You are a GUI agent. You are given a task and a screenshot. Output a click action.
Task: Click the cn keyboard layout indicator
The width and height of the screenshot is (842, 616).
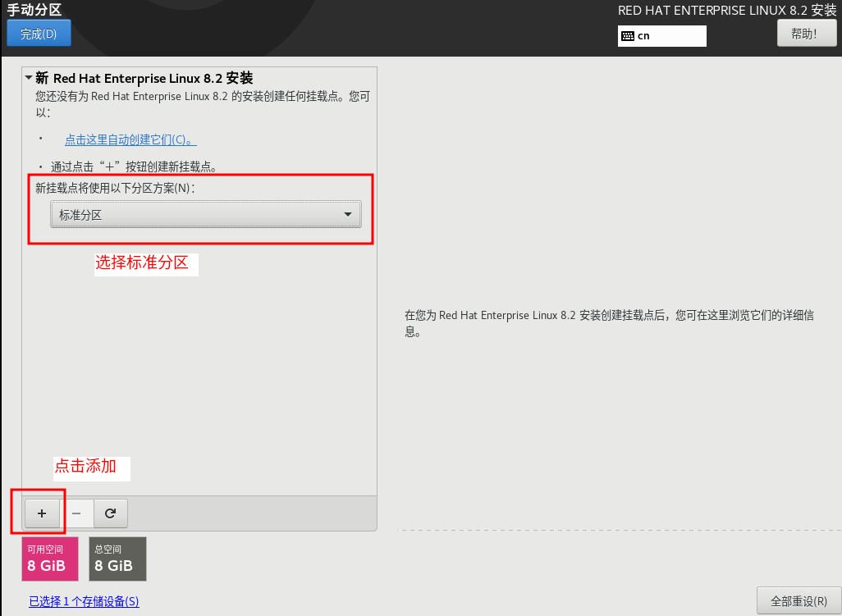click(x=661, y=36)
